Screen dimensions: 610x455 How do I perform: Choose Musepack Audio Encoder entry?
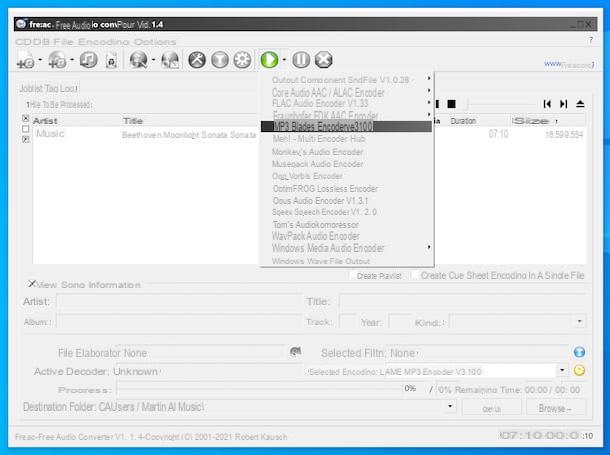click(x=346, y=164)
